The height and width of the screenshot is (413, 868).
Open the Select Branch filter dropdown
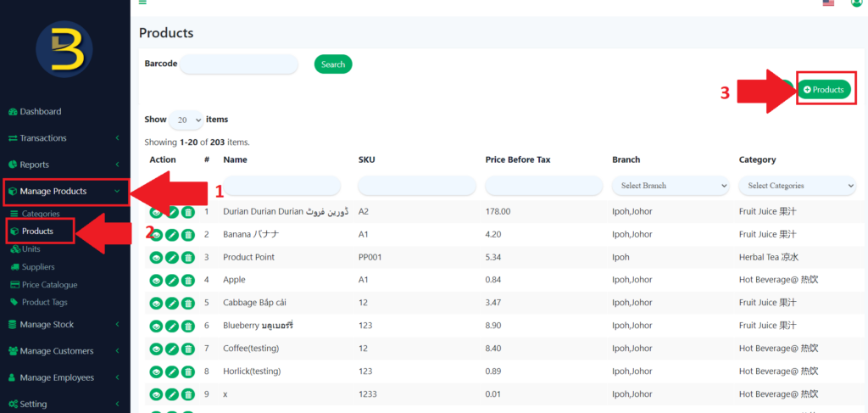coord(670,186)
